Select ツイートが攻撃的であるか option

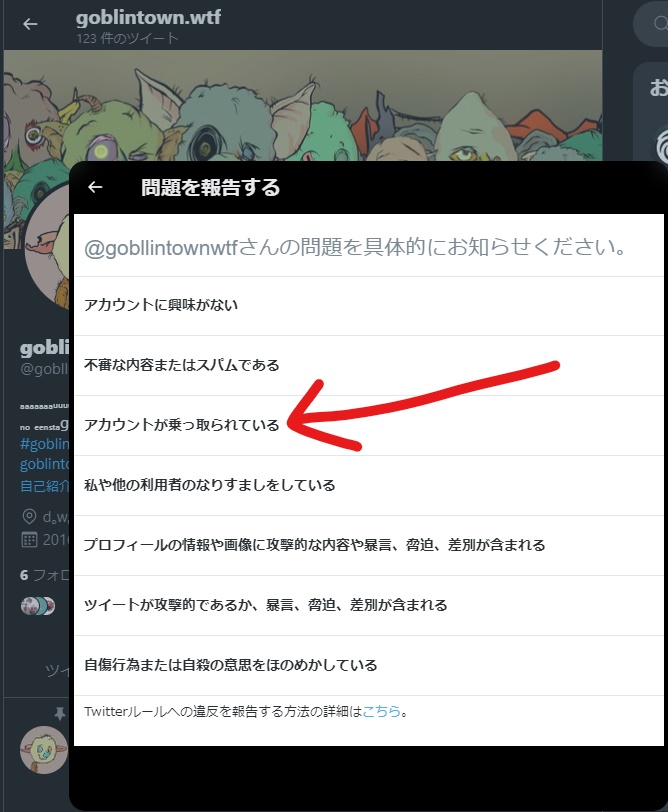coord(369,605)
